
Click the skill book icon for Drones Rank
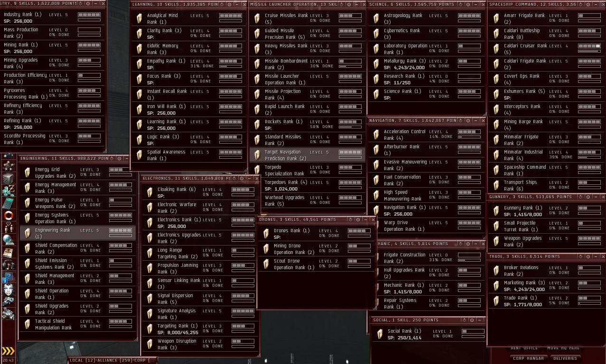tap(266, 234)
